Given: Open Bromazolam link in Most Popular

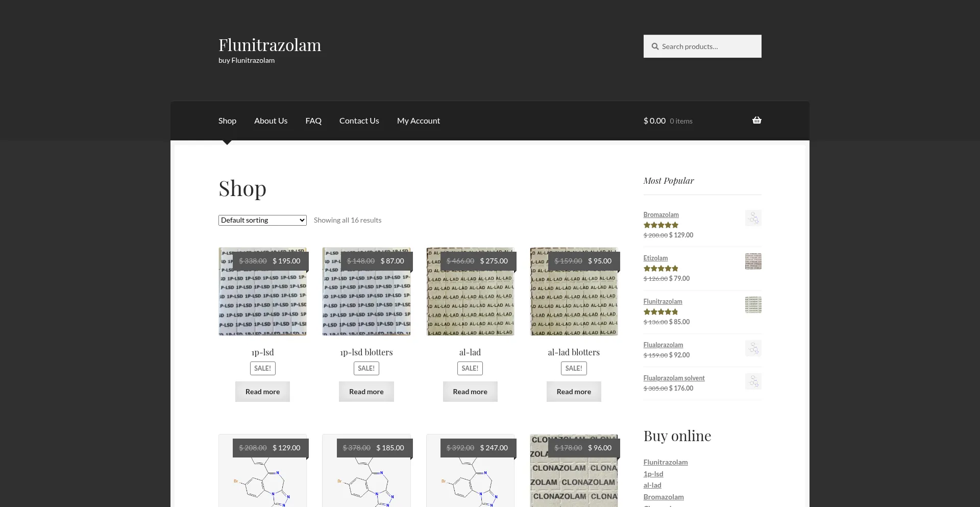Looking at the screenshot, I should point(661,215).
